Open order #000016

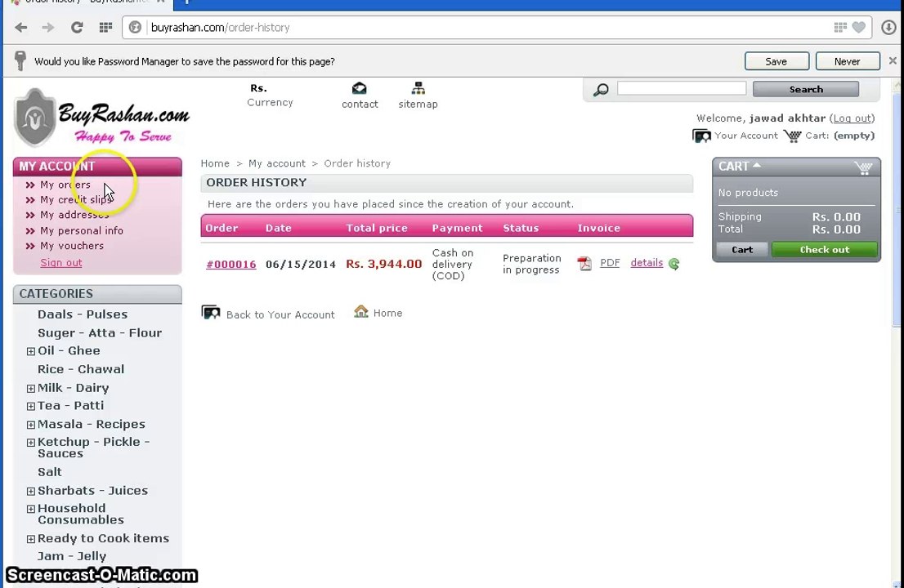[231, 265]
